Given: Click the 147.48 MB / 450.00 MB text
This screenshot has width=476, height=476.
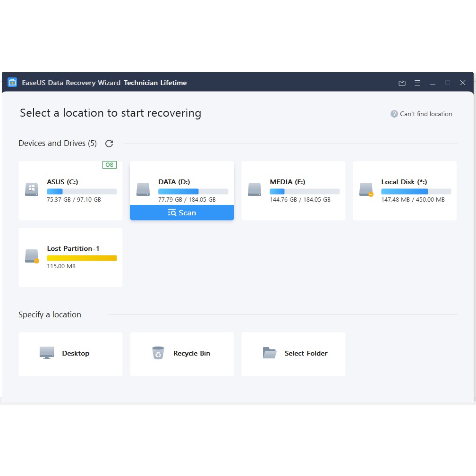Looking at the screenshot, I should tap(413, 199).
